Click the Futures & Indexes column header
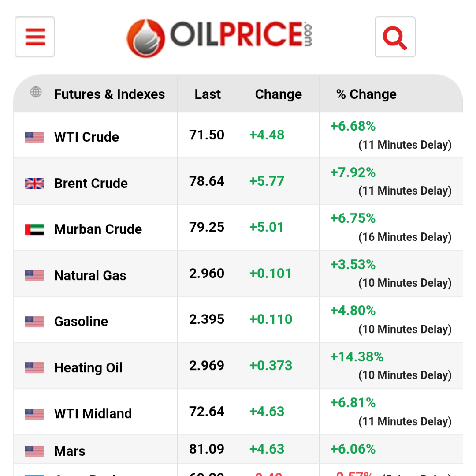 [109, 94]
